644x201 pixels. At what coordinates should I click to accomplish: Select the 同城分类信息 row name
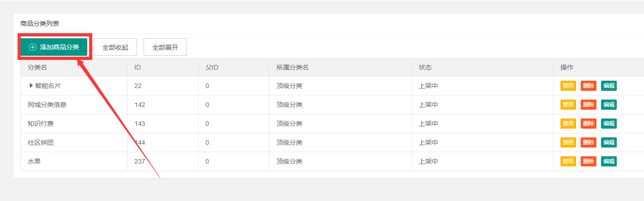coord(47,105)
